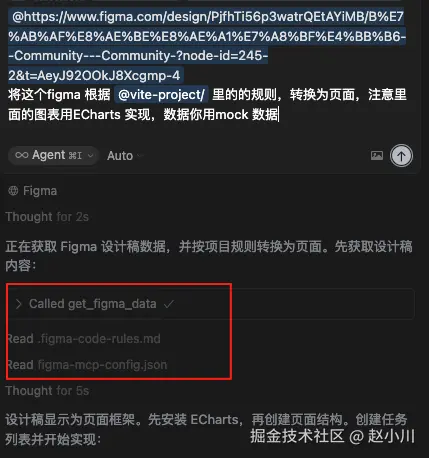The width and height of the screenshot is (429, 458).
Task: Click the 正在获取 Figma 设计稿数据 response text
Action: pos(209,256)
